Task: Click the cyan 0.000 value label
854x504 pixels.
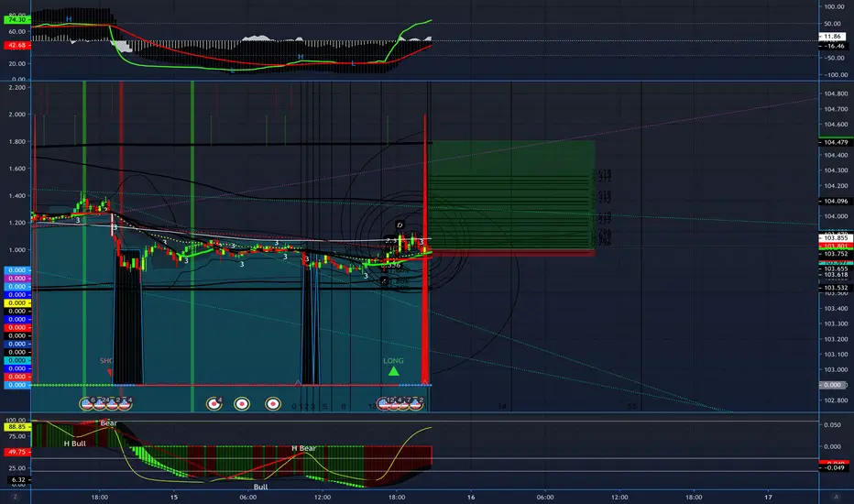Action: [16, 360]
